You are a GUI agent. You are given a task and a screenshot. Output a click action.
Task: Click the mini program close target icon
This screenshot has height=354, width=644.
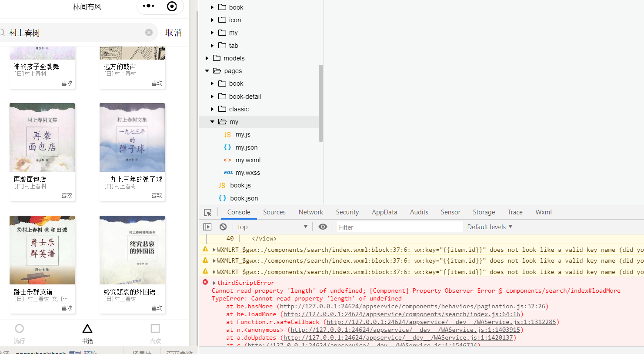[172, 6]
